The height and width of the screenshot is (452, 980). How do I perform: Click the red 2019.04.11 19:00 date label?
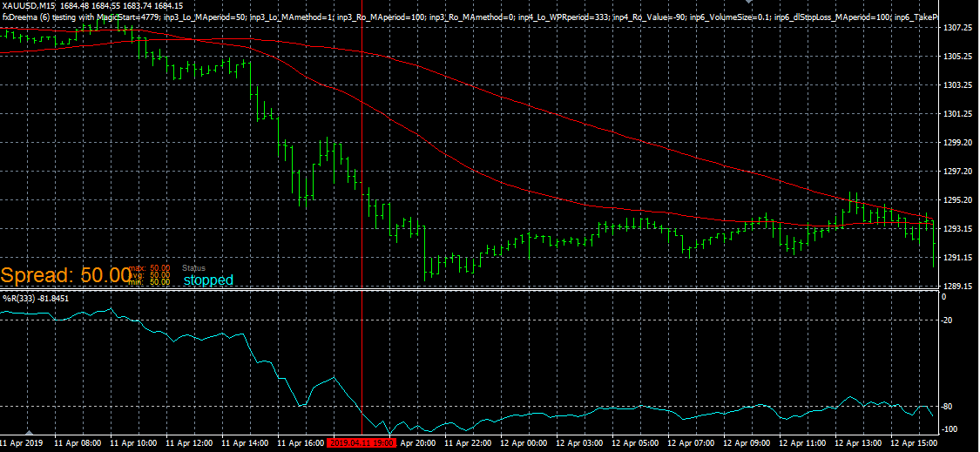[362, 442]
